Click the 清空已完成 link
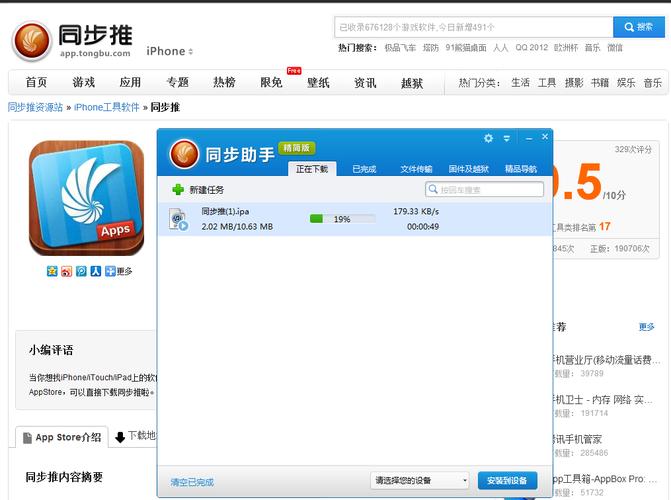The image size is (671, 500). pyautogui.click(x=192, y=482)
